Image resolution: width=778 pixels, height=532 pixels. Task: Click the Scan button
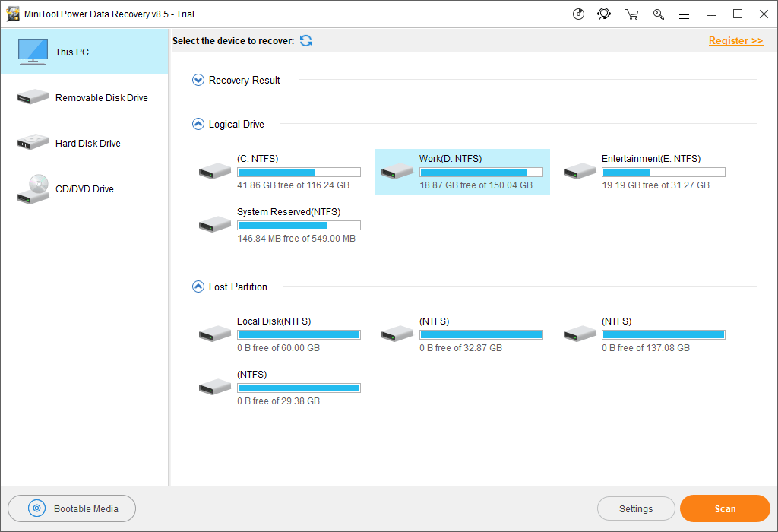[x=725, y=508]
